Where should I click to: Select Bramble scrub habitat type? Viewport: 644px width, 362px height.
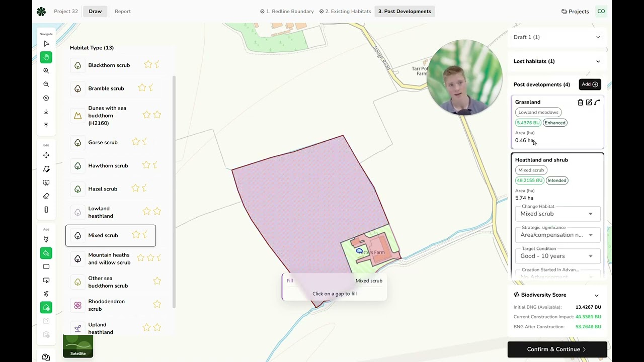[111, 88]
